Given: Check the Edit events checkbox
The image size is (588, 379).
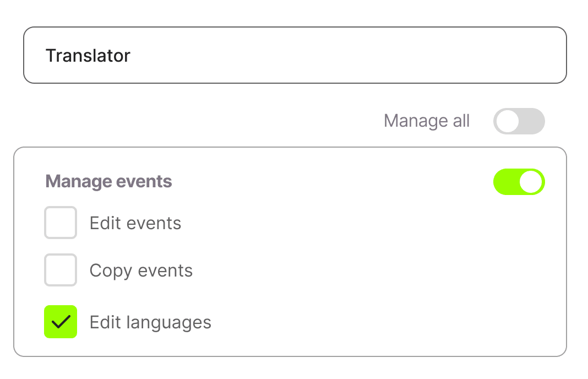Looking at the screenshot, I should [x=61, y=223].
